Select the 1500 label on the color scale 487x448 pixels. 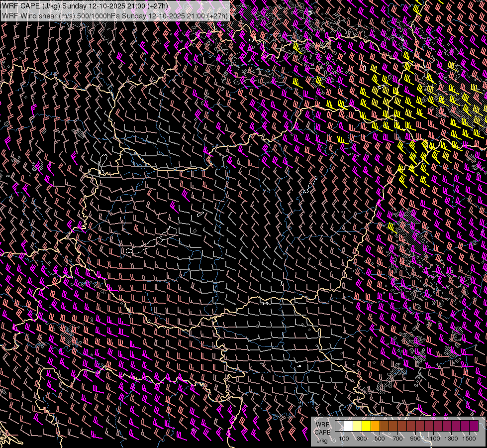[x=469, y=439]
